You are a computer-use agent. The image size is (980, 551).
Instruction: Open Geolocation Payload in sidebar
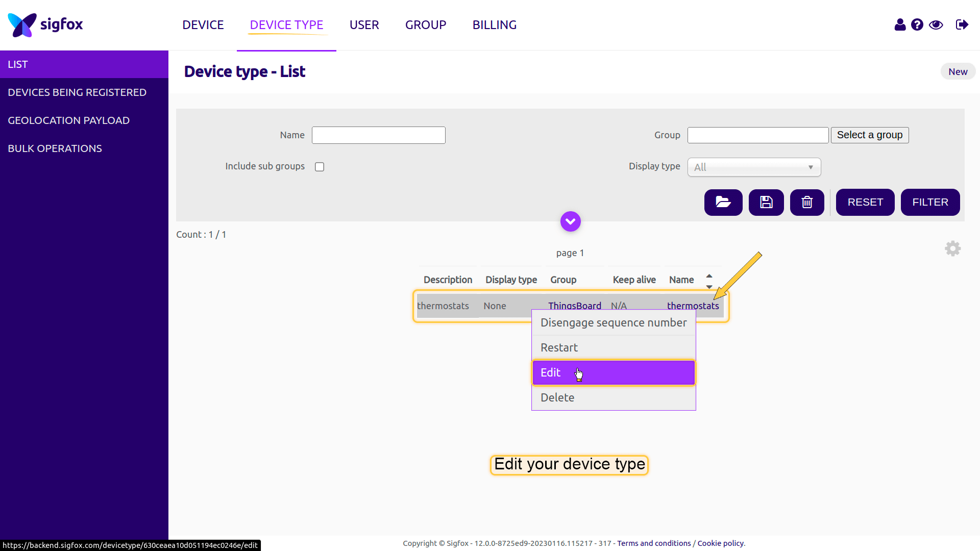[68, 120]
